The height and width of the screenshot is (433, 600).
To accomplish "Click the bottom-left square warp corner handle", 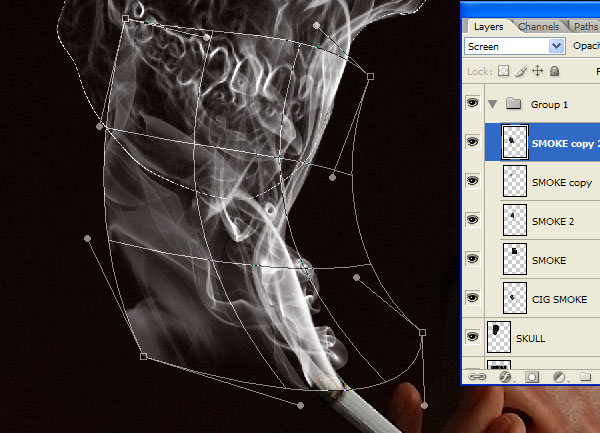I will [x=143, y=356].
